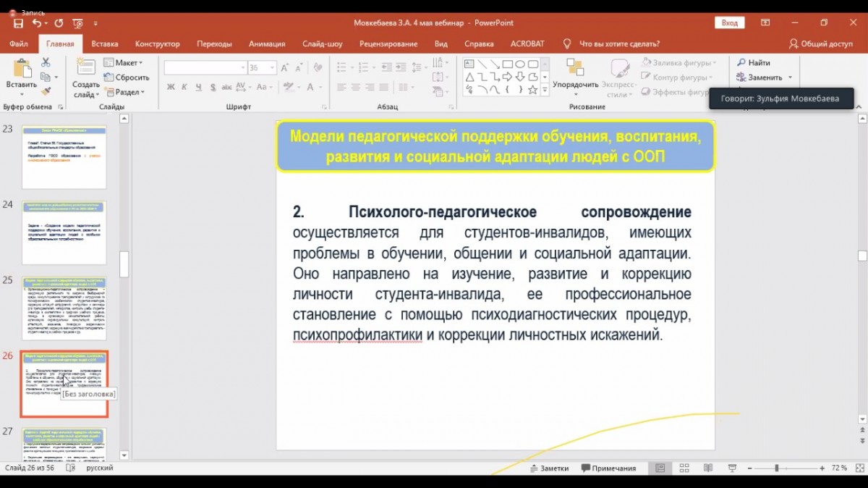The width and height of the screenshot is (868, 488).
Task: Open Примечания comments pane
Action: point(608,468)
